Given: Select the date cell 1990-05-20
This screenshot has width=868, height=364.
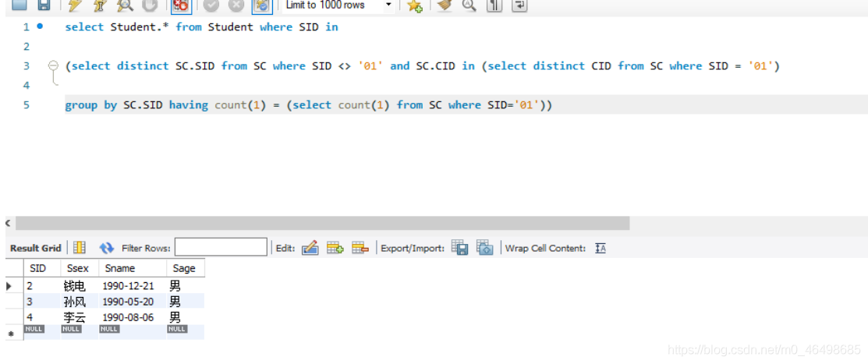Looking at the screenshot, I should pyautogui.click(x=133, y=302).
